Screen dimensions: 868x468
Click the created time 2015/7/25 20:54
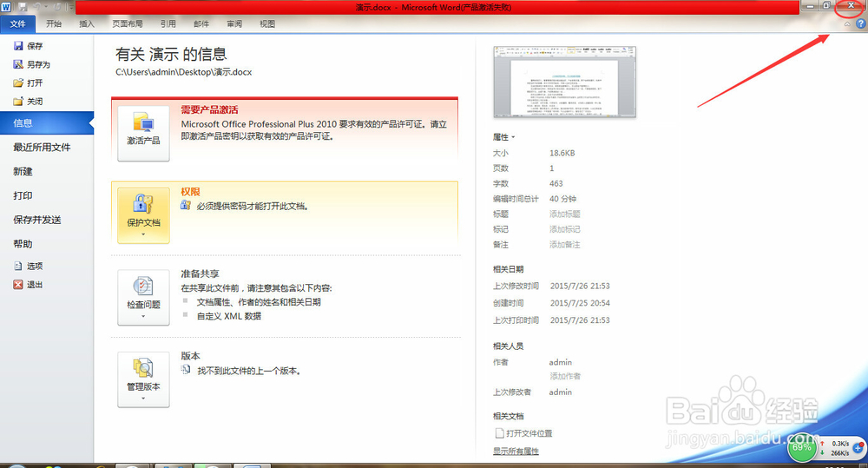click(x=580, y=303)
